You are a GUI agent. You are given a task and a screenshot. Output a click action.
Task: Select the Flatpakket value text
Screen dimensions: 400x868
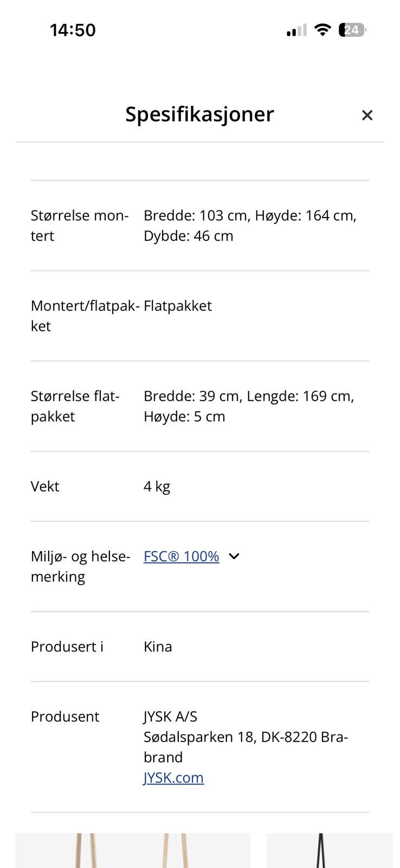pos(177,305)
